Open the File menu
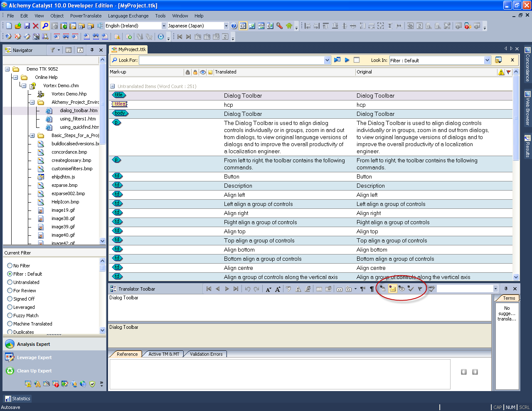532x411 pixels. [10, 16]
